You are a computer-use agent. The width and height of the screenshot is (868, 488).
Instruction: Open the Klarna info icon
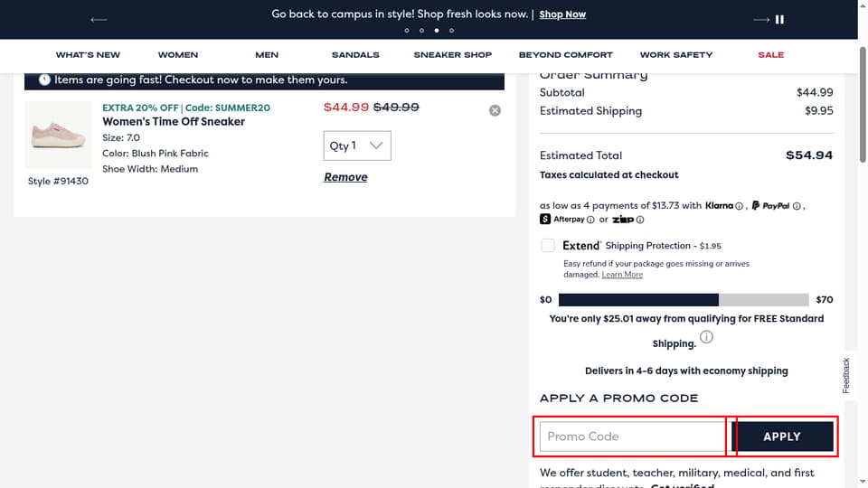739,206
